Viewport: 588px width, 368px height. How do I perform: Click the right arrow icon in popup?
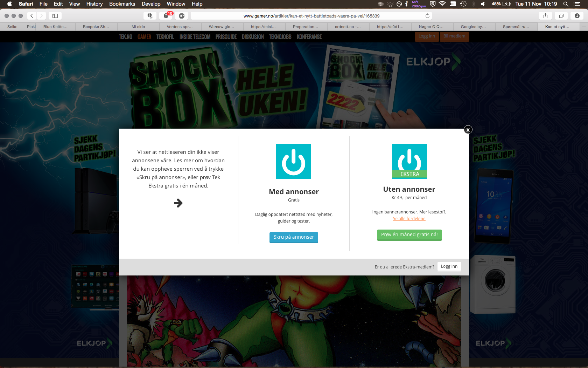coord(178,203)
